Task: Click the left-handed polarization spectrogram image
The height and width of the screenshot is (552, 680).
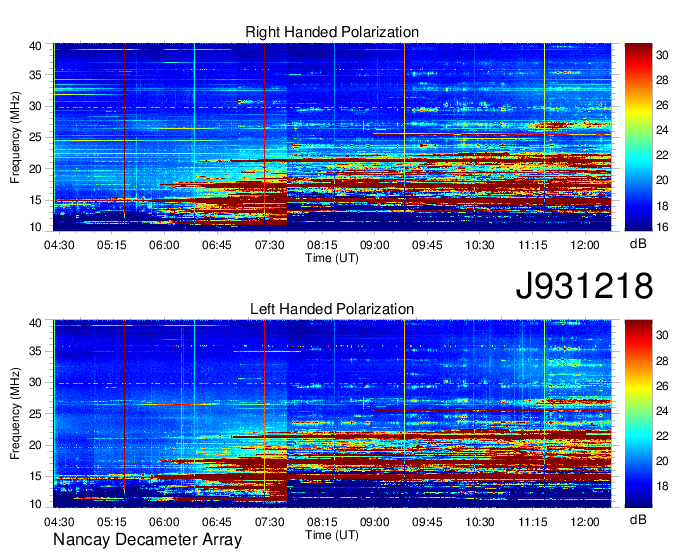Action: point(332,414)
